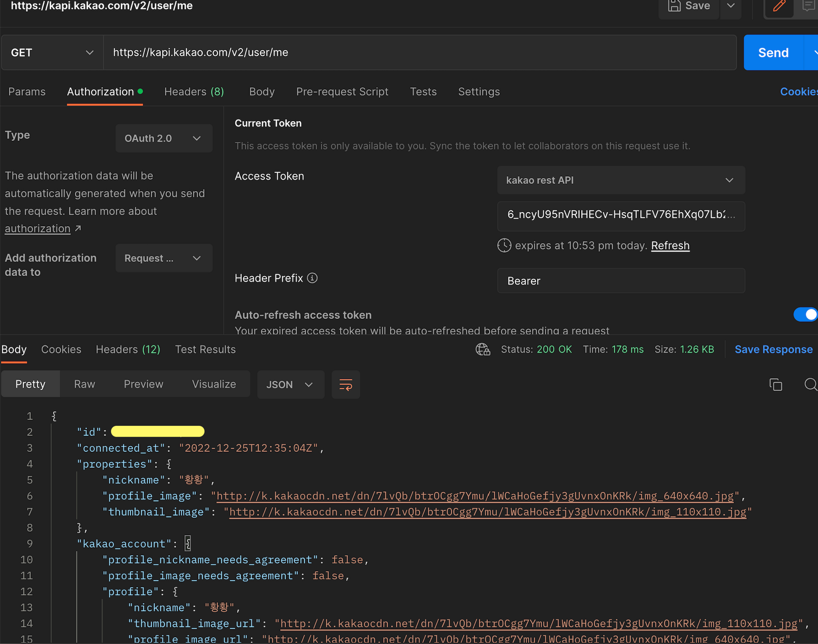Toggle the Auto-refresh access token switch
818x644 pixels.
click(x=805, y=314)
